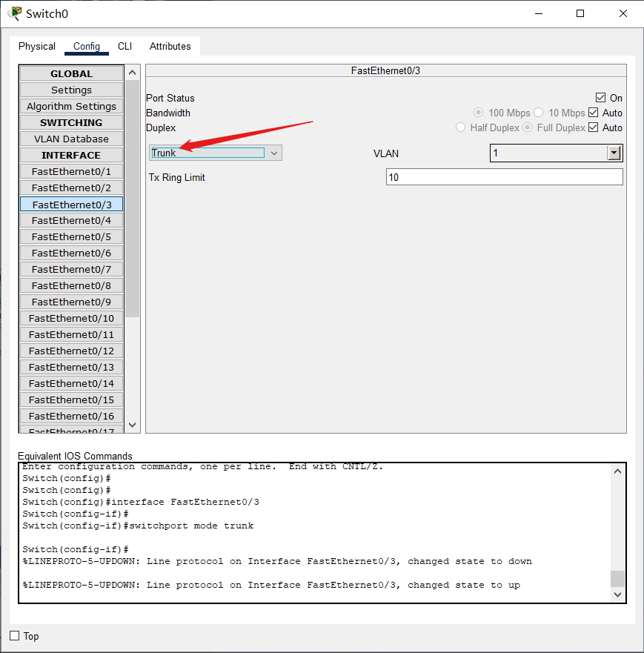Click interface list scrollbar thumb
This screenshot has height=653, width=644.
(x=133, y=199)
